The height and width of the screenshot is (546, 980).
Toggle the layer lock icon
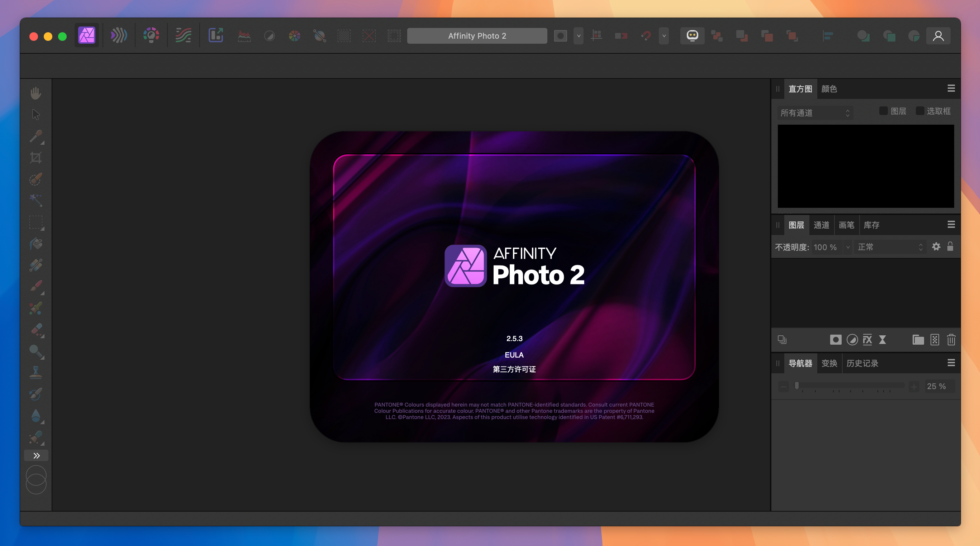click(x=950, y=246)
